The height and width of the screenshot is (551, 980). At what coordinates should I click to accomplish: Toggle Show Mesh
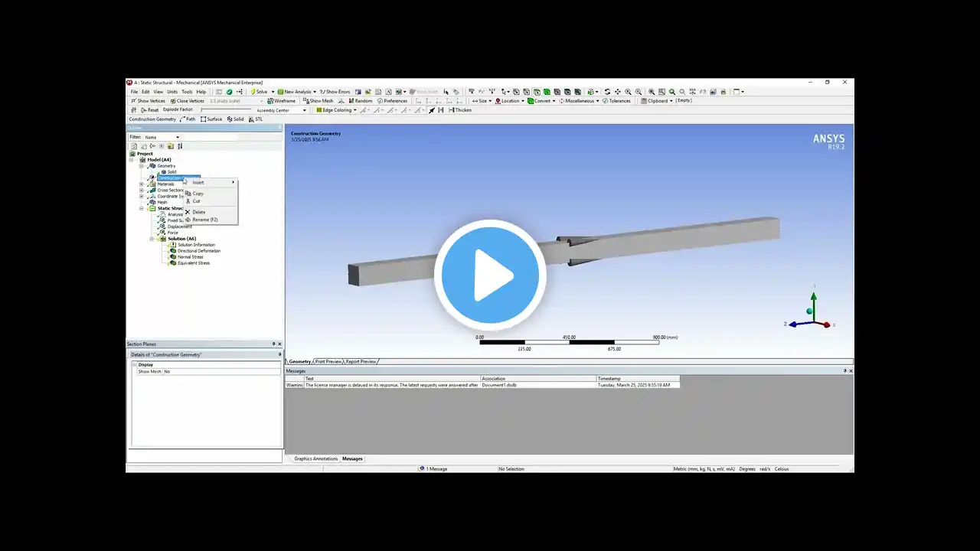click(x=318, y=101)
